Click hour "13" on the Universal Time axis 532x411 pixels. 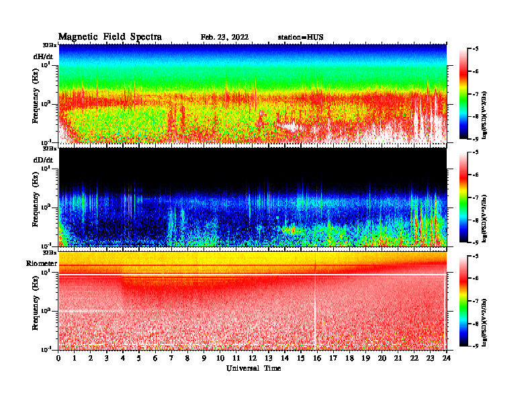[269, 359]
